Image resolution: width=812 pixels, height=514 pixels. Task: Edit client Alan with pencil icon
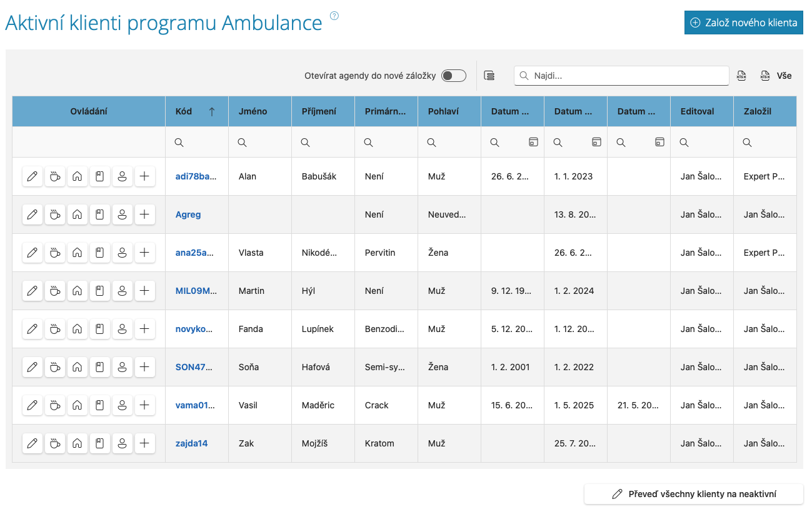pos(33,176)
